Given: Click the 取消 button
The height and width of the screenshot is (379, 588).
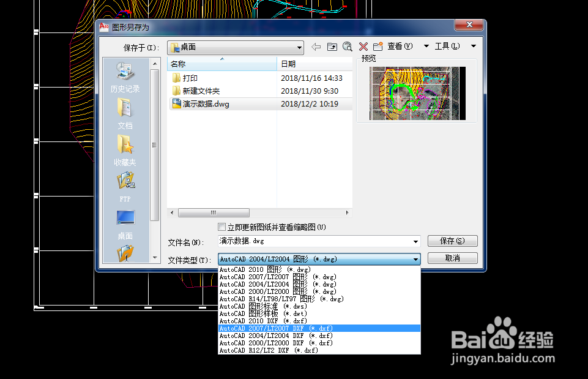Looking at the screenshot, I should click(453, 258).
